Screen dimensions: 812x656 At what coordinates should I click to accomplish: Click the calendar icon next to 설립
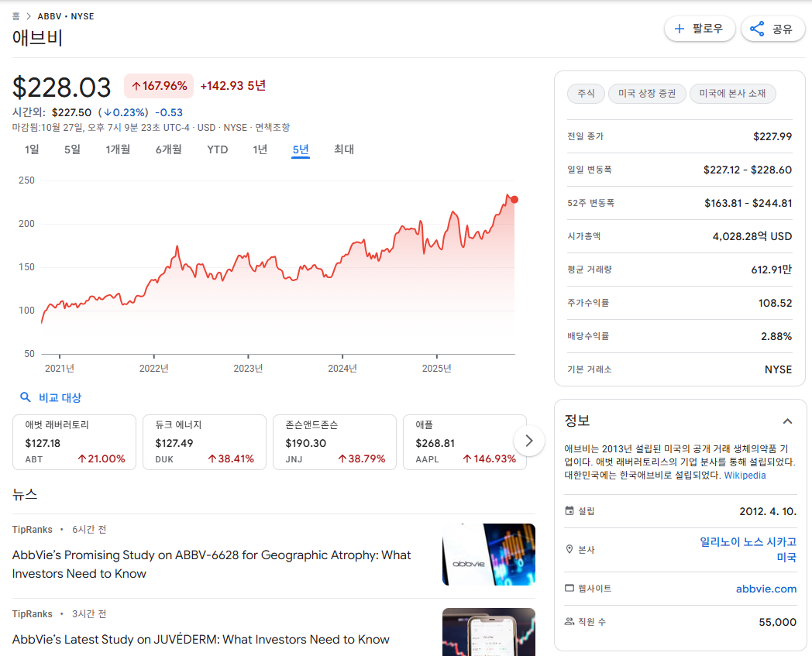pos(569,511)
